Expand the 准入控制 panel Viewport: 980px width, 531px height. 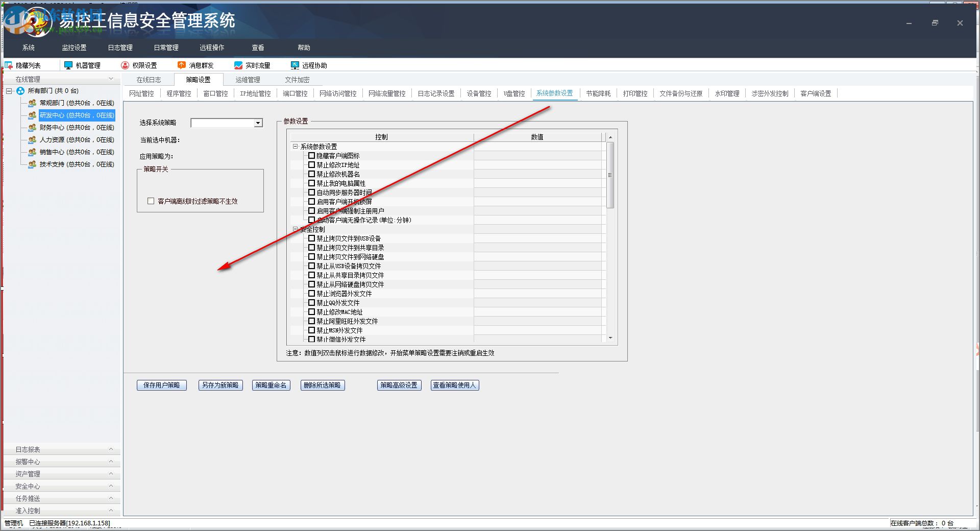pos(111,511)
